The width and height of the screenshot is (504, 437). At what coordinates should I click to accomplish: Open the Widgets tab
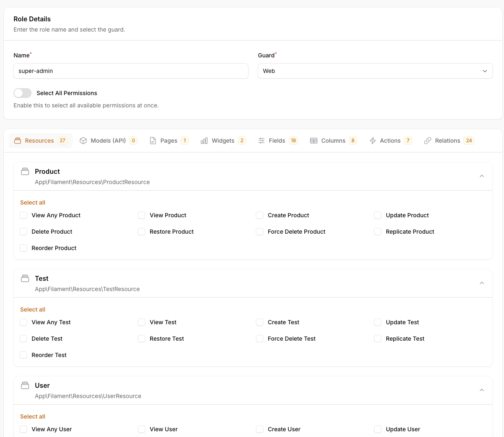point(223,141)
